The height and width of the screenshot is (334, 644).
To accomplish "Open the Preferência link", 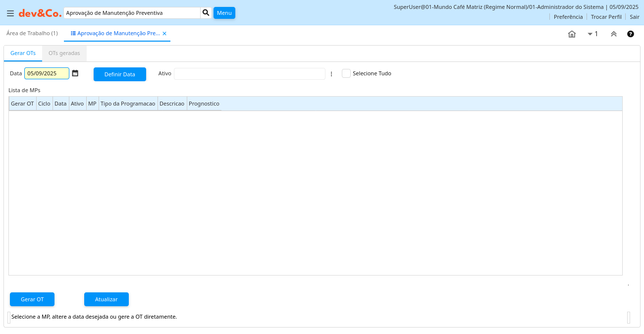I will pos(568,17).
